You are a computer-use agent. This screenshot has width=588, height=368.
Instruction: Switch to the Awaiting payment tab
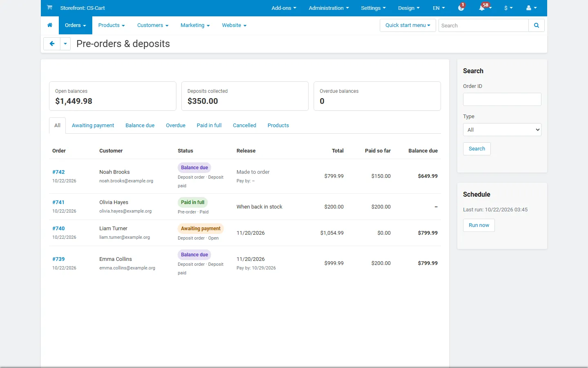[x=93, y=126]
